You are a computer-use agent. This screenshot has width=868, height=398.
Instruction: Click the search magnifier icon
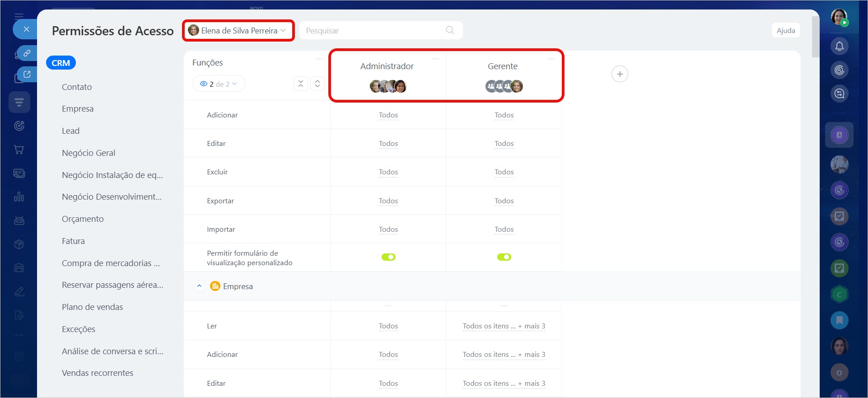tap(450, 30)
